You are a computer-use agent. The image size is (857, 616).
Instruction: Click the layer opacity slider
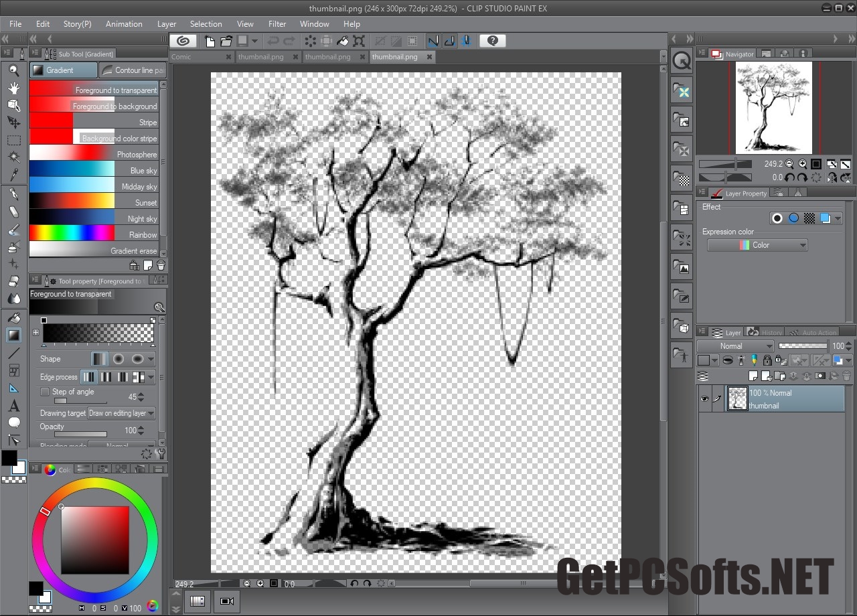point(803,346)
